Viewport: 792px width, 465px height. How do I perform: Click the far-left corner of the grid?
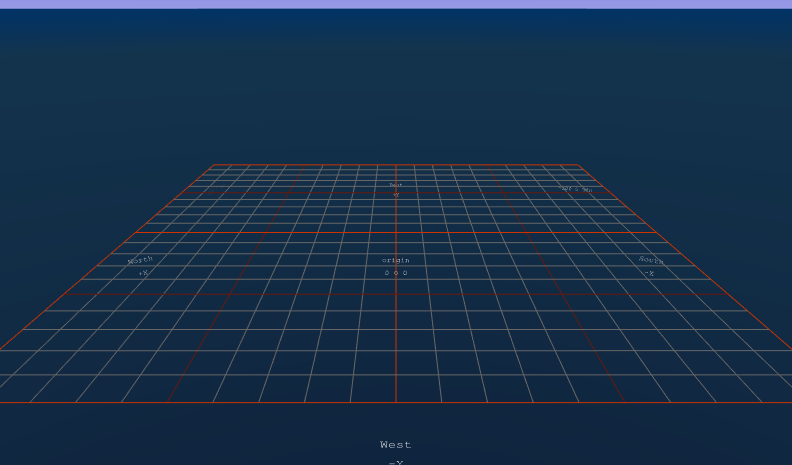(x=214, y=165)
